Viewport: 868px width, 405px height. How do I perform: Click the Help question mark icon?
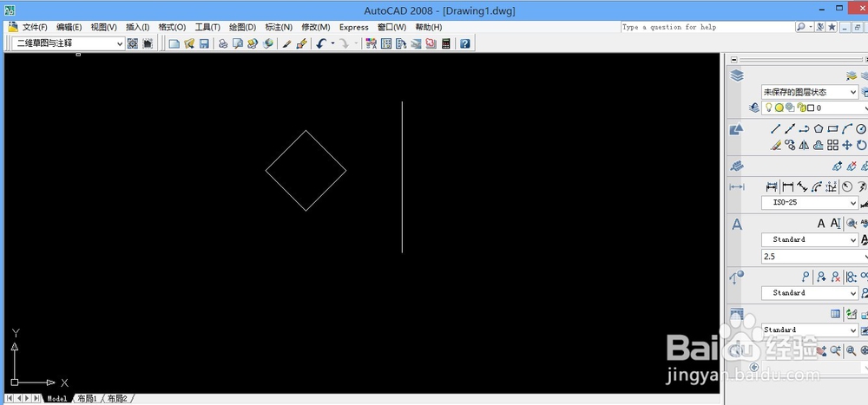pyautogui.click(x=465, y=43)
